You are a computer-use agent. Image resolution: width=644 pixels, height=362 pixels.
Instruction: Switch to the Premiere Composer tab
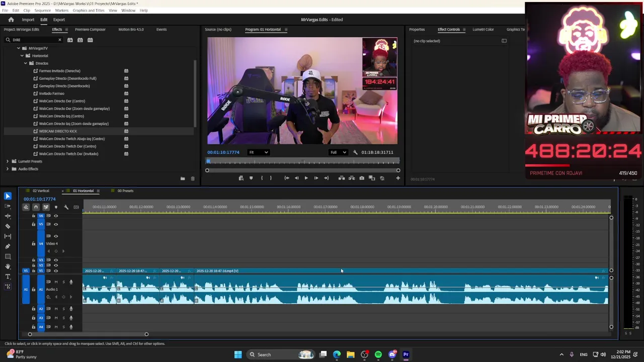[90, 30]
